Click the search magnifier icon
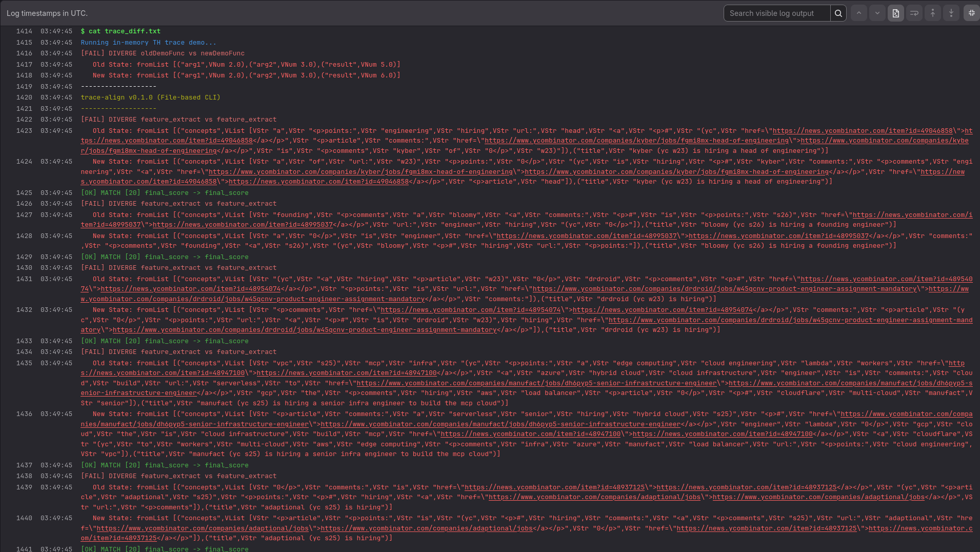980x552 pixels. point(838,13)
